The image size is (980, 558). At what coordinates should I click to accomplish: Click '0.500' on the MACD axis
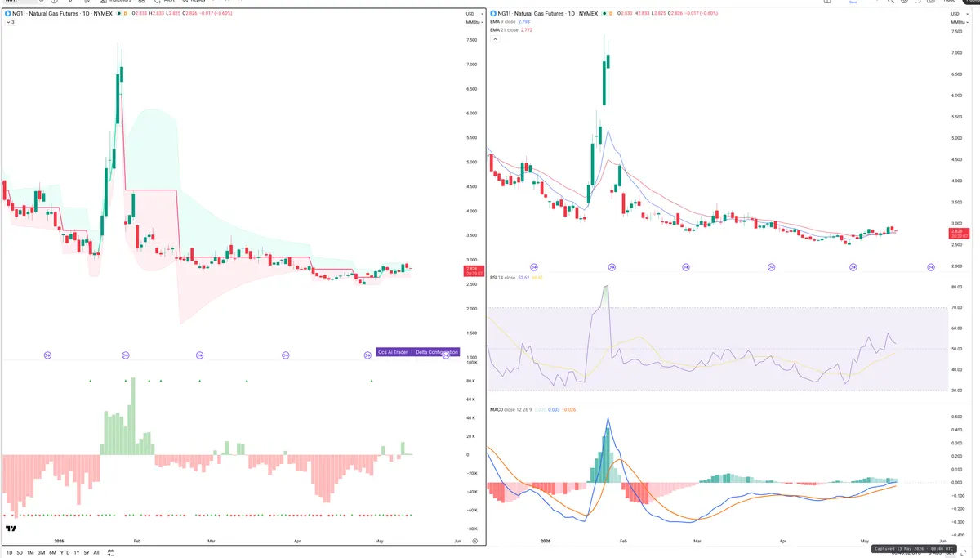(x=956, y=416)
